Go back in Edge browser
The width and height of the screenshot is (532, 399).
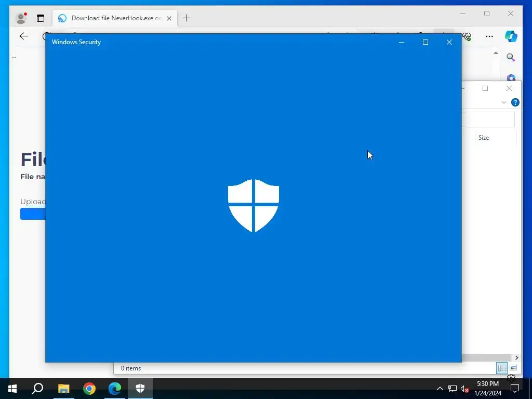[x=24, y=36]
